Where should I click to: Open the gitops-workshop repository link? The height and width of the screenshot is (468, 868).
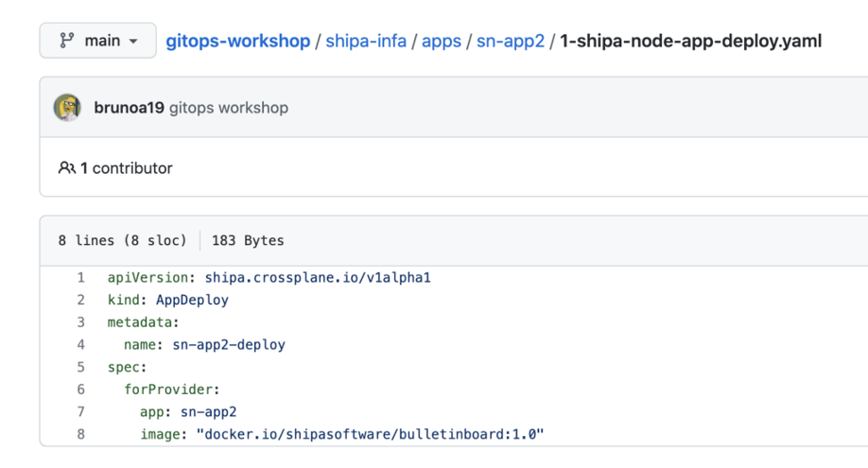tap(238, 41)
